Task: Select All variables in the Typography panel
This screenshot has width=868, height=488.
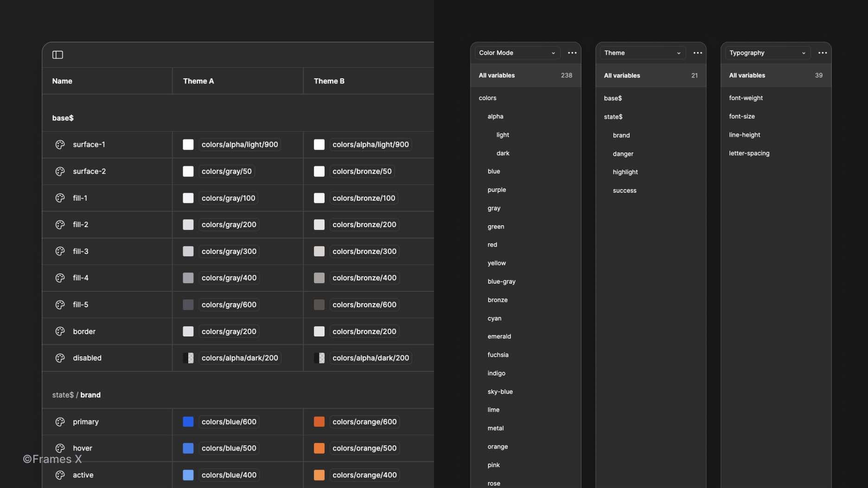Action: click(x=747, y=75)
